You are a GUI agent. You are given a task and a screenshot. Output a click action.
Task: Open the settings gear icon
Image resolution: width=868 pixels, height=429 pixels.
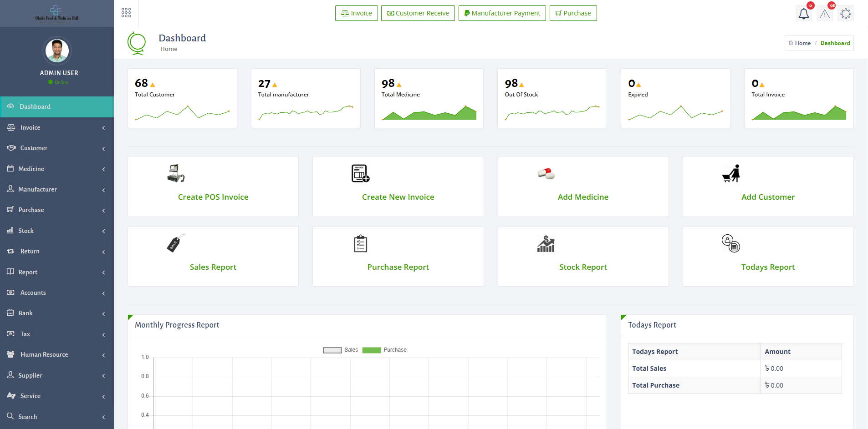[845, 14]
